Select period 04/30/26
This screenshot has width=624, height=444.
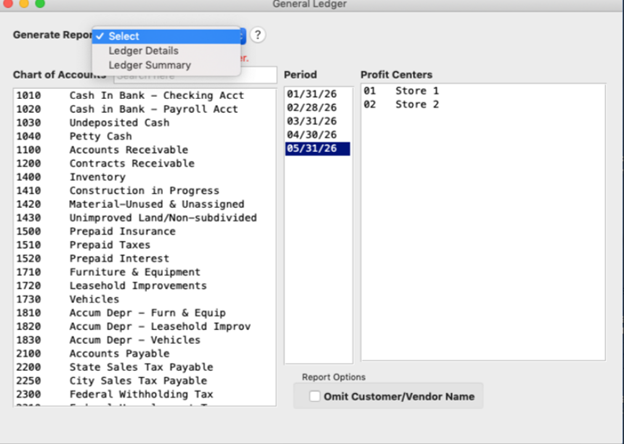[x=318, y=135]
